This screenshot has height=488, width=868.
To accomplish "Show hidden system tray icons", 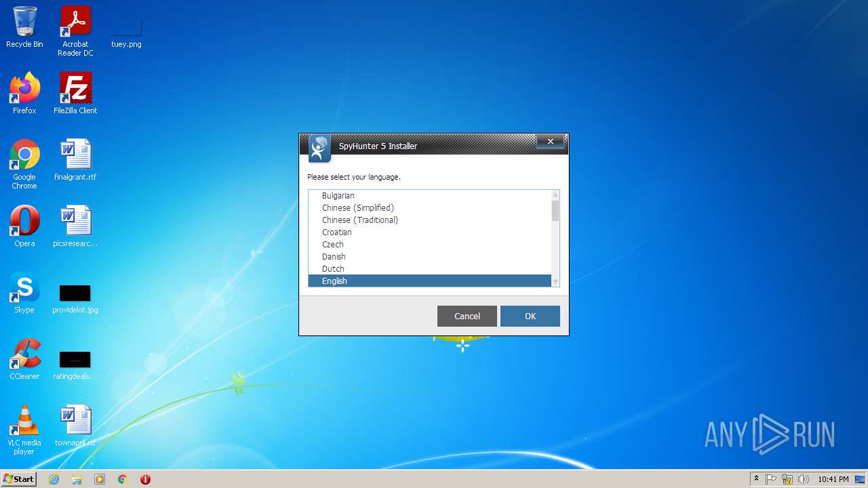I will [x=756, y=479].
